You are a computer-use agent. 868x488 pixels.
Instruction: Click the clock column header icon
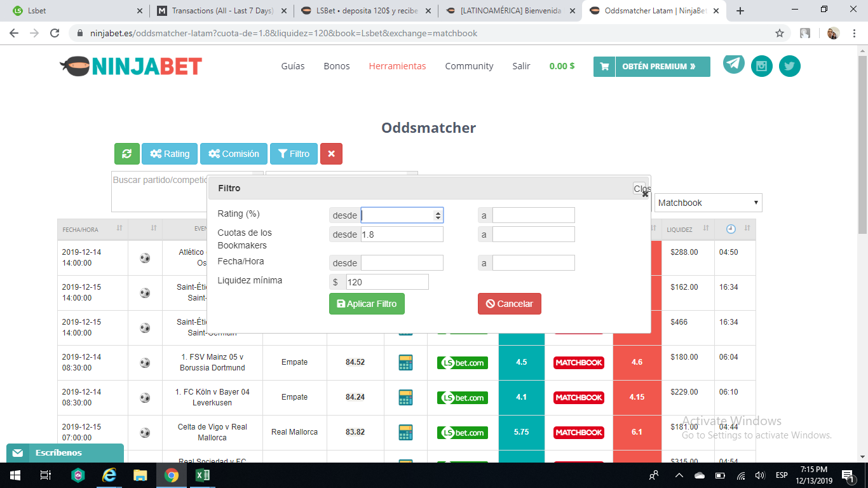(x=731, y=229)
